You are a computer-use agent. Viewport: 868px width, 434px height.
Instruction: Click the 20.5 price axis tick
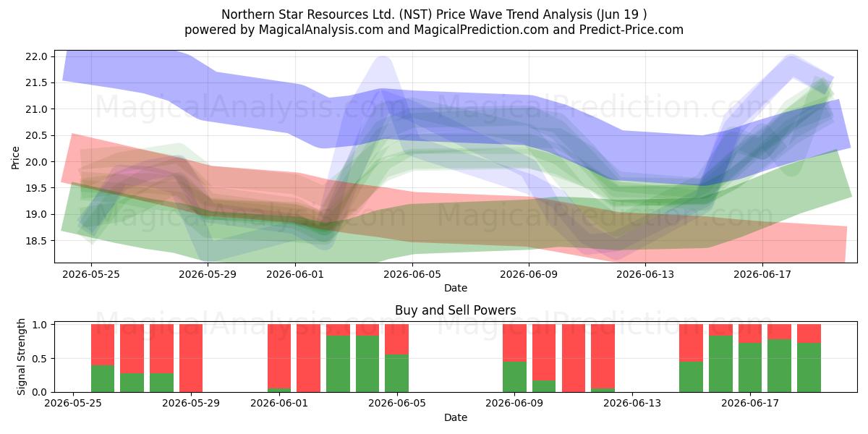pyautogui.click(x=38, y=136)
